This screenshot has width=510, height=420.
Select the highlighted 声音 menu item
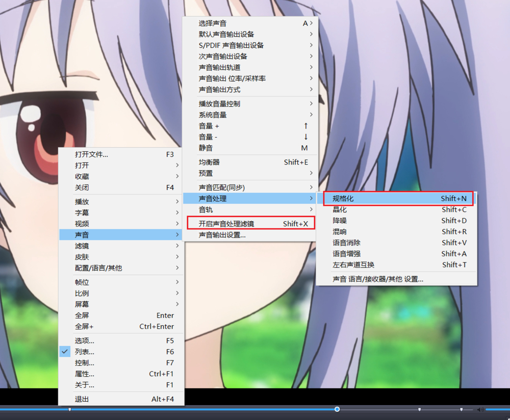click(121, 234)
